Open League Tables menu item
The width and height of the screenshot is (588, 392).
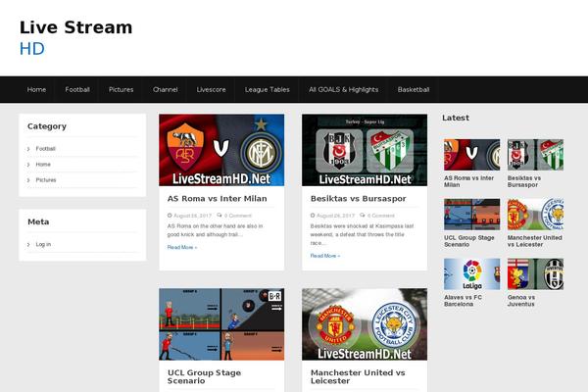[267, 89]
